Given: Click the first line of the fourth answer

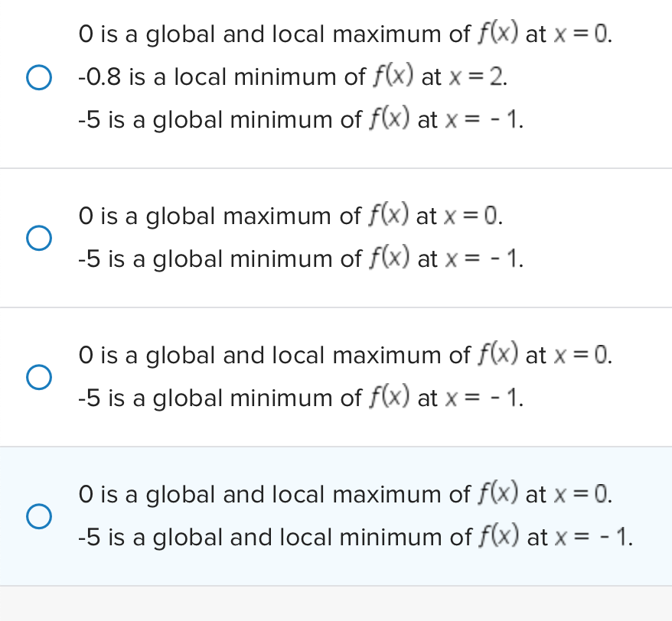Looking at the screenshot, I should pos(344,494).
